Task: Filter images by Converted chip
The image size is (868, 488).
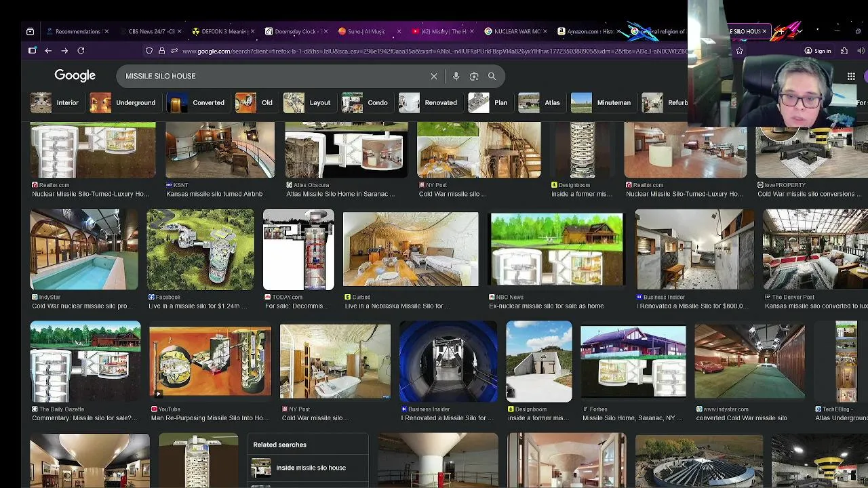Action: (x=197, y=103)
